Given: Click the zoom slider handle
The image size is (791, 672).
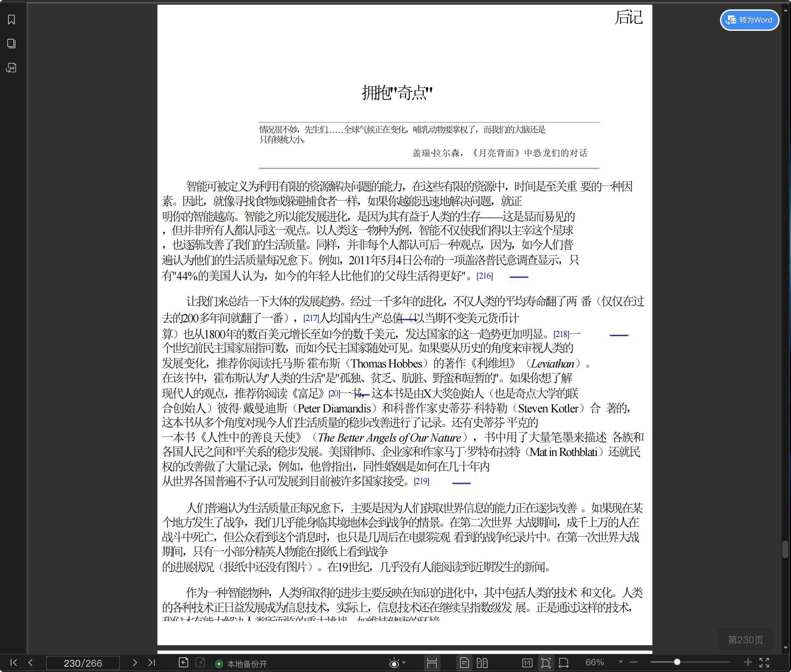Looking at the screenshot, I should point(677,662).
